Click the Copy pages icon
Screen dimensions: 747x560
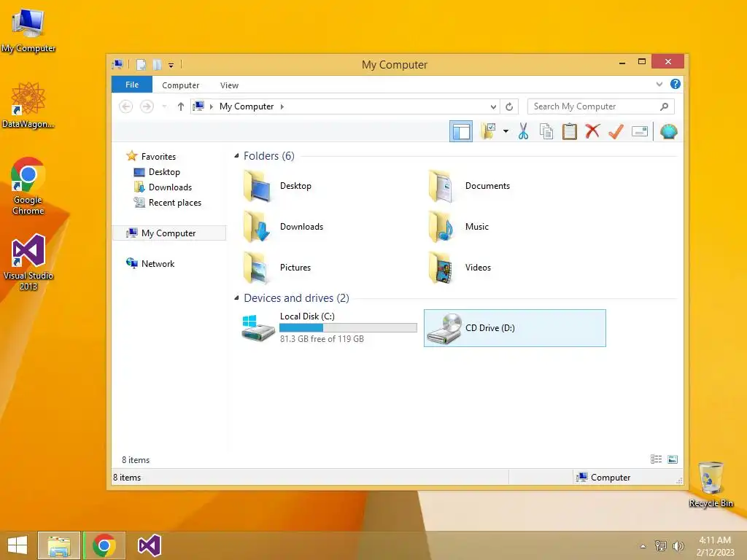click(x=546, y=131)
